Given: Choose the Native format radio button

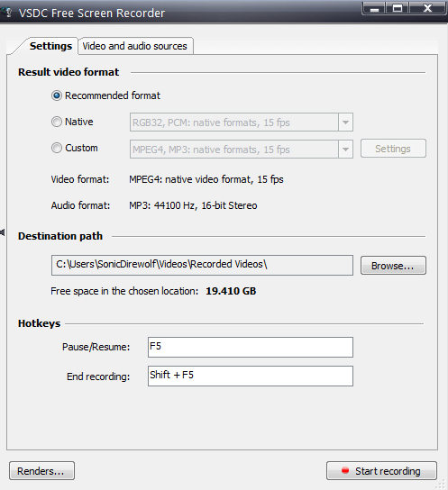Looking at the screenshot, I should (57, 122).
